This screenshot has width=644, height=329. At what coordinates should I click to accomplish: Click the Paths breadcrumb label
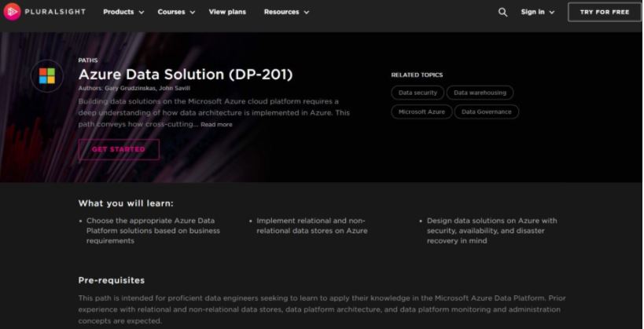click(x=88, y=60)
